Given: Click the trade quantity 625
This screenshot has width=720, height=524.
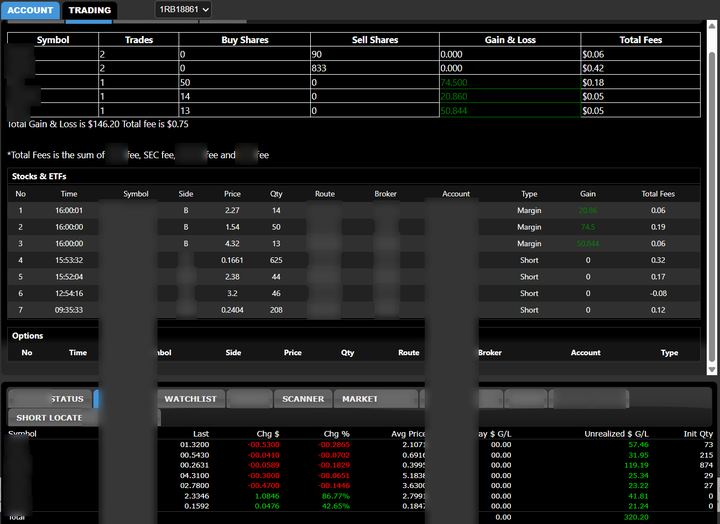Looking at the screenshot, I should click(x=276, y=260).
